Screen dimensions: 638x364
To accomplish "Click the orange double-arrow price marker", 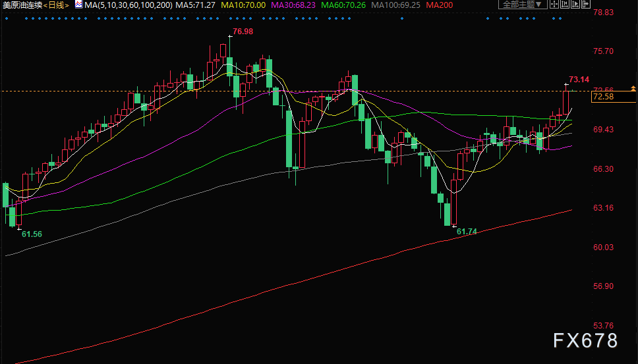I will click(x=633, y=89).
